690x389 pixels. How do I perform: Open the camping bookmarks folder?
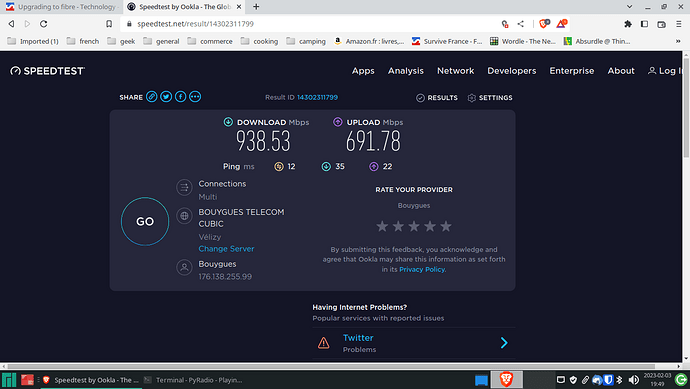(x=306, y=41)
